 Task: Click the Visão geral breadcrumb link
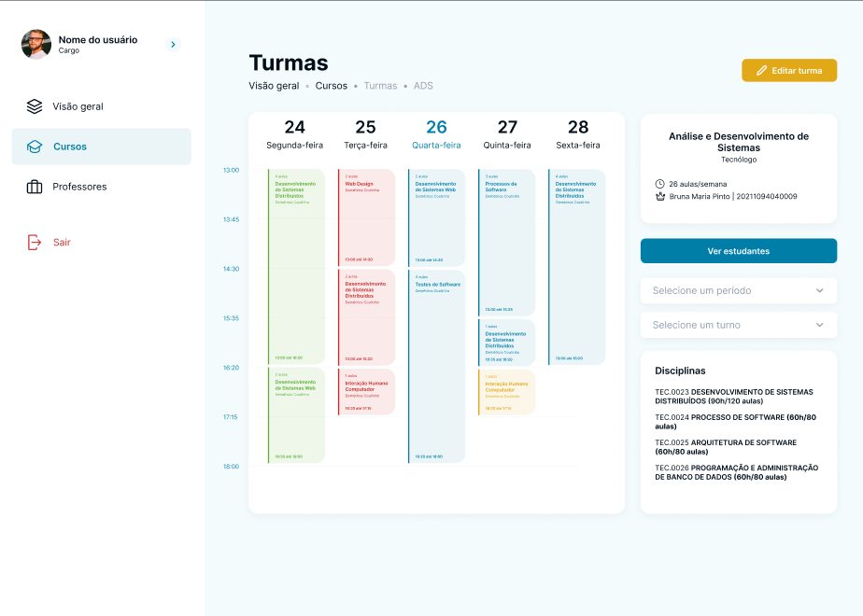(274, 86)
